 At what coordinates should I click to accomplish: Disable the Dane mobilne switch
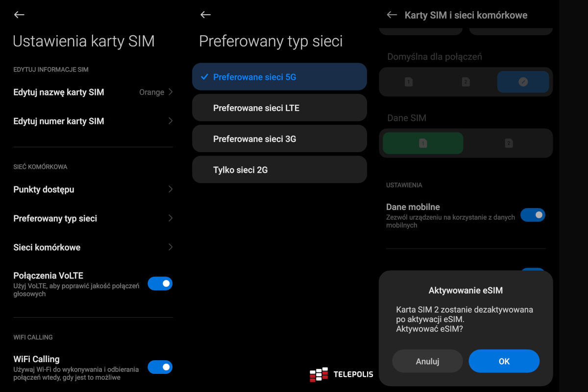[533, 215]
